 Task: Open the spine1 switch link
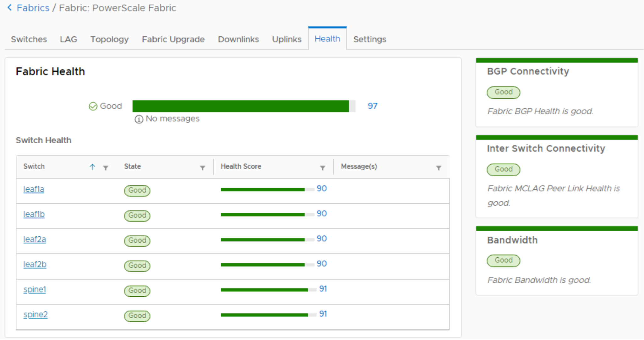click(x=35, y=289)
